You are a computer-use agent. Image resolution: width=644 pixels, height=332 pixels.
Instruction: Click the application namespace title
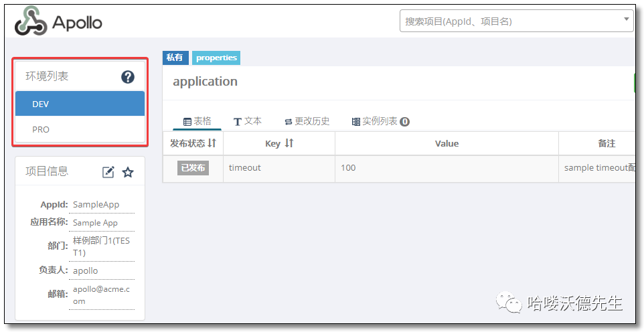205,82
